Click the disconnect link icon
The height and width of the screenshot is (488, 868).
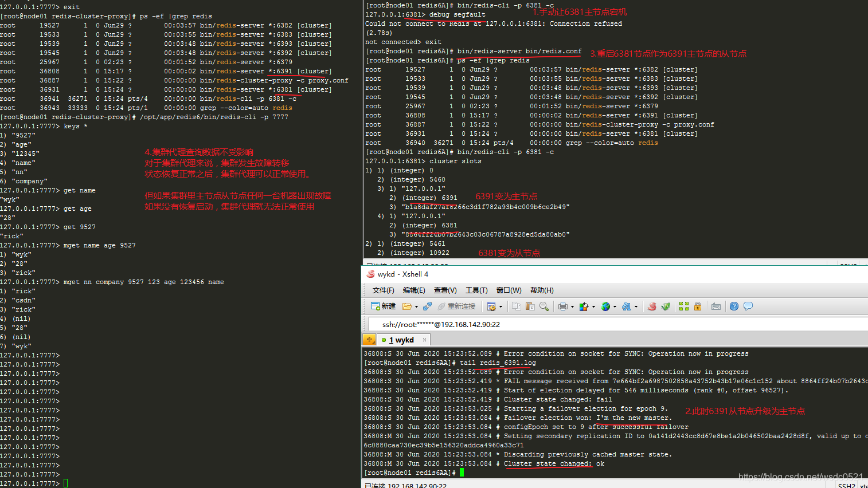tap(428, 306)
